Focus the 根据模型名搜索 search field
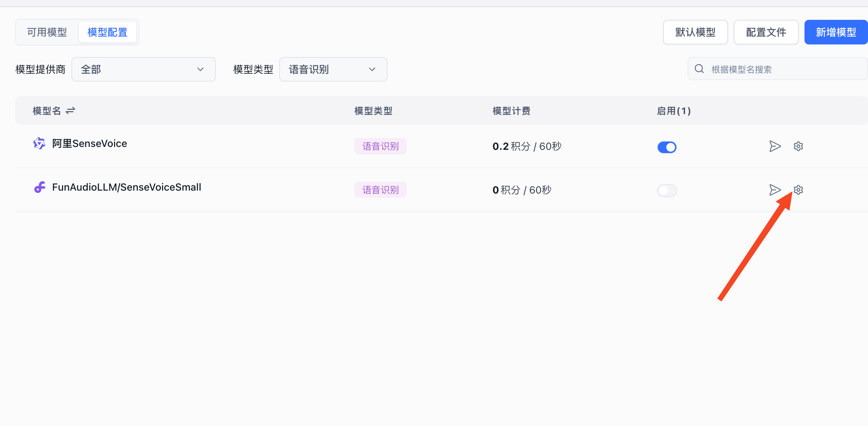 (783, 69)
